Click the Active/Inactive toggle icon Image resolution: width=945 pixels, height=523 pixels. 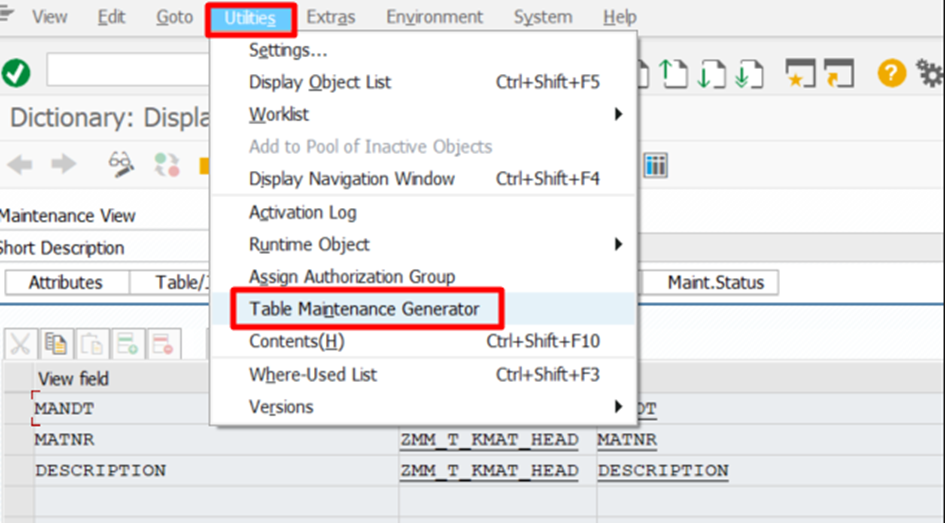tap(166, 165)
